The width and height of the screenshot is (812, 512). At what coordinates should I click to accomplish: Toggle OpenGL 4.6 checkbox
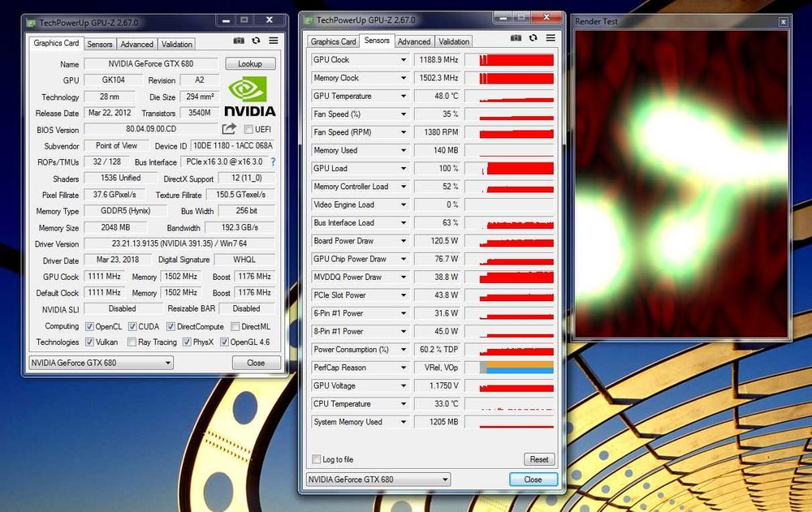[224, 342]
